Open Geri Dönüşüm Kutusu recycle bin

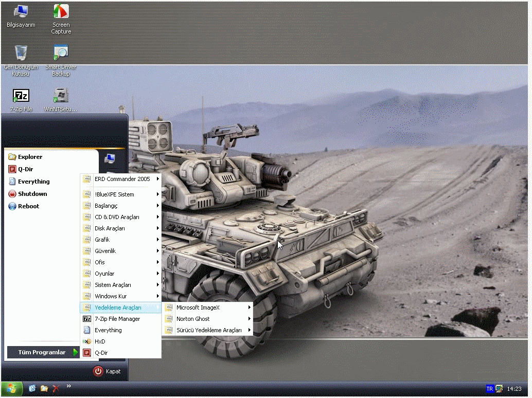21,61
